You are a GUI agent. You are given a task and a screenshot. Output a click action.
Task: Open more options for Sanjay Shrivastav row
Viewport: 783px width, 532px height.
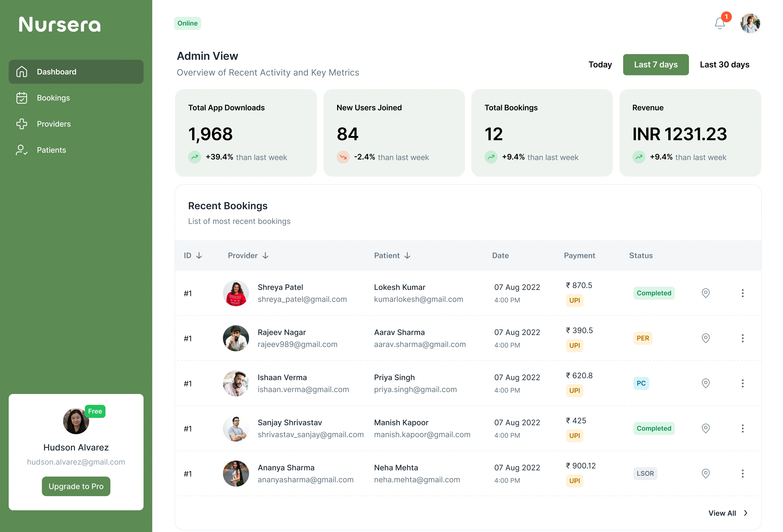click(743, 428)
